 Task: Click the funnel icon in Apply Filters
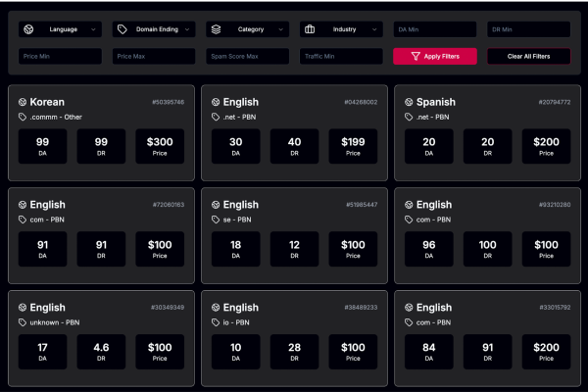tap(416, 57)
